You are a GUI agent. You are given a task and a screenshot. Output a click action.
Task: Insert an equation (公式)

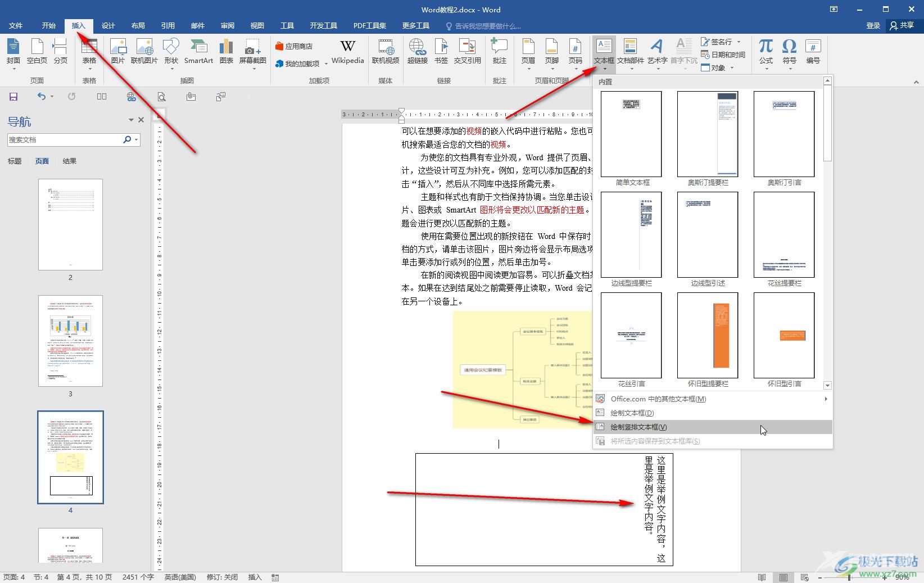(766, 53)
